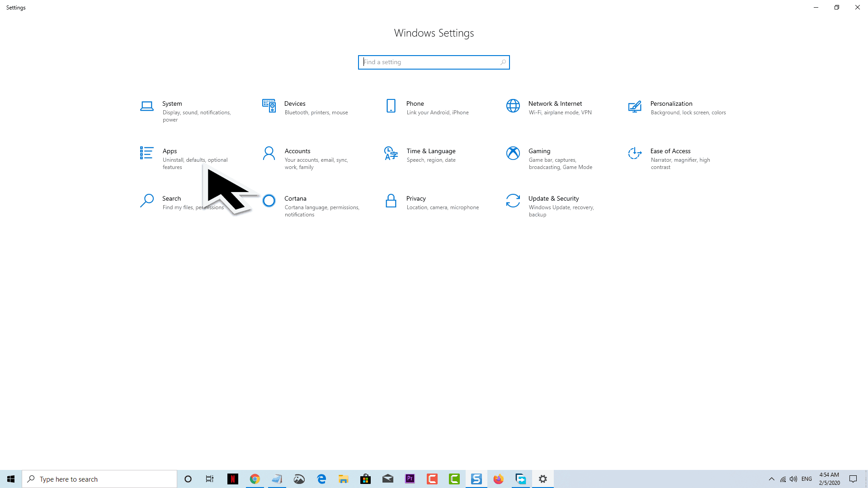This screenshot has width=868, height=488.
Task: Click the Settings gear in taskbar
Action: point(543,479)
